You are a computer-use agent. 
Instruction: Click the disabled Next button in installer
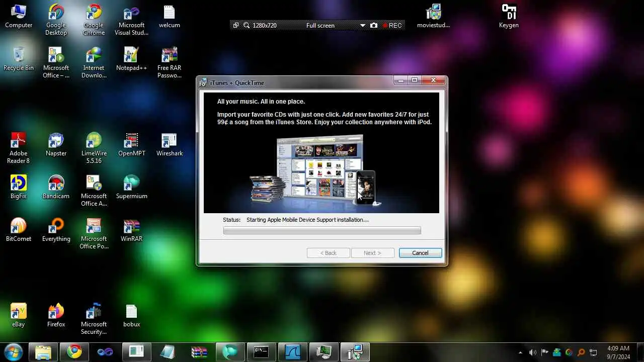pyautogui.click(x=372, y=253)
